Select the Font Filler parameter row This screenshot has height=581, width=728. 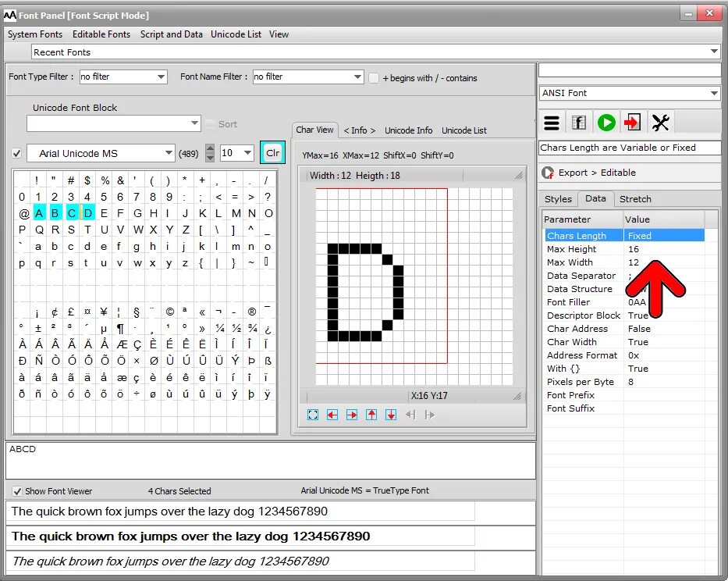click(x=624, y=302)
